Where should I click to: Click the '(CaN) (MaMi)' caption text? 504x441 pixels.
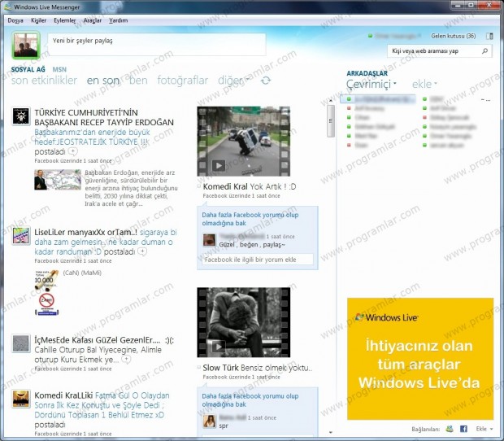[82, 273]
